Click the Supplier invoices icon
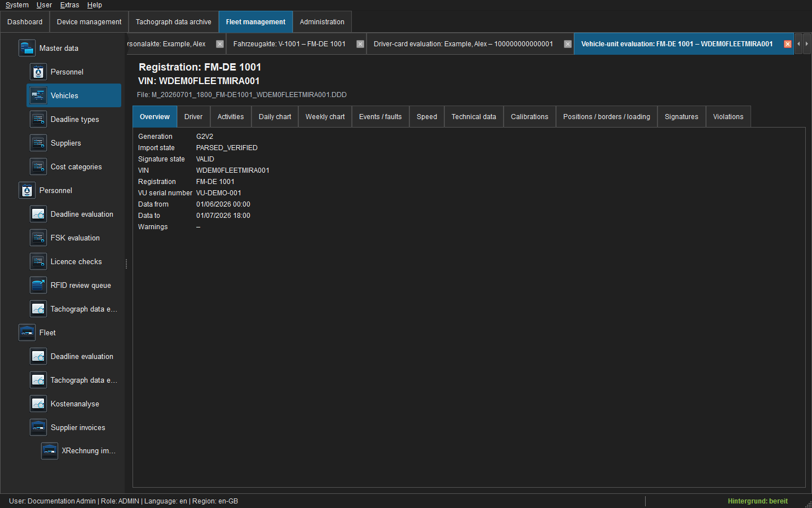 38,427
